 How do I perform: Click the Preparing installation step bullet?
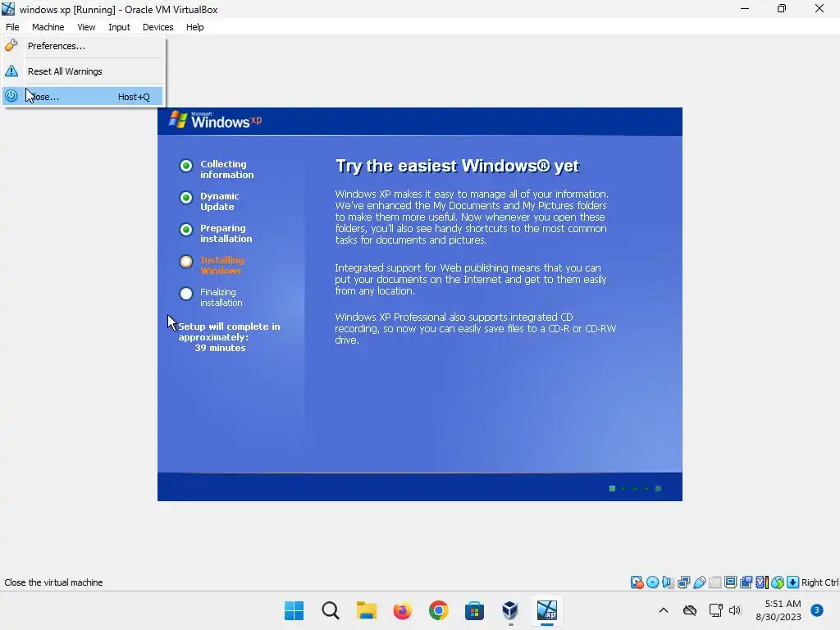tap(186, 230)
